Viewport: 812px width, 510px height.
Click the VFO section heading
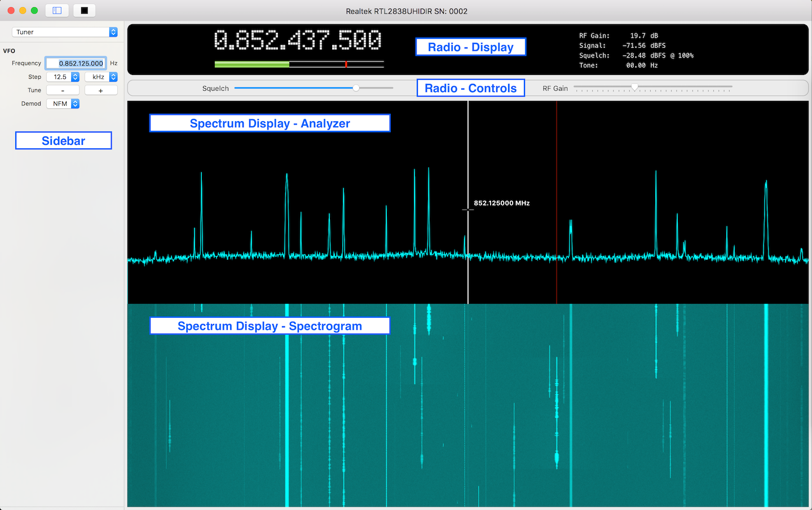9,51
